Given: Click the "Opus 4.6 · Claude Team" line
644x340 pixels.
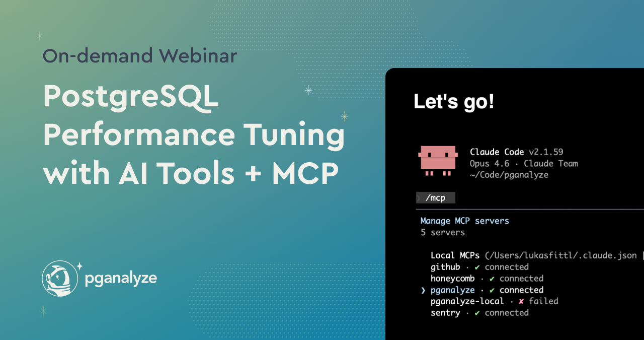Looking at the screenshot, I should [x=524, y=164].
